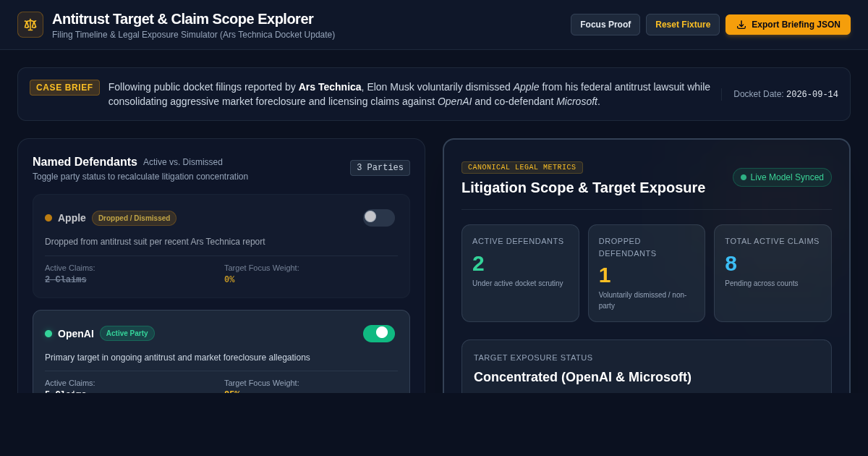Viewport: 868px width, 456px height.
Task: Click the download icon in Export button
Action: tap(741, 25)
